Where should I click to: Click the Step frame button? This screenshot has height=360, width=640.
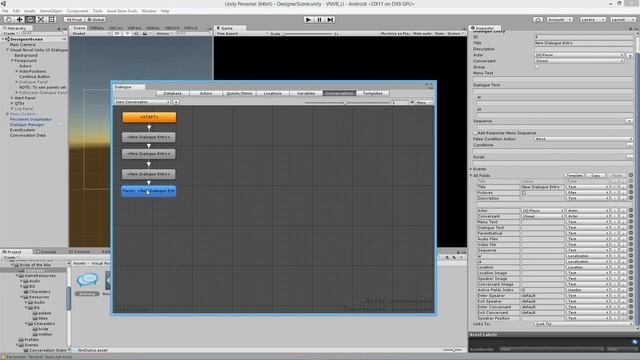click(331, 20)
